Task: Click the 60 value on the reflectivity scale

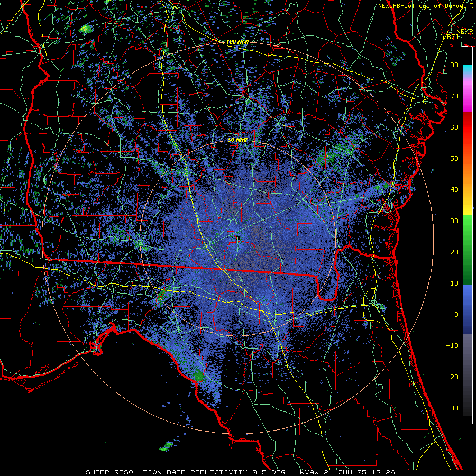Action: point(454,127)
